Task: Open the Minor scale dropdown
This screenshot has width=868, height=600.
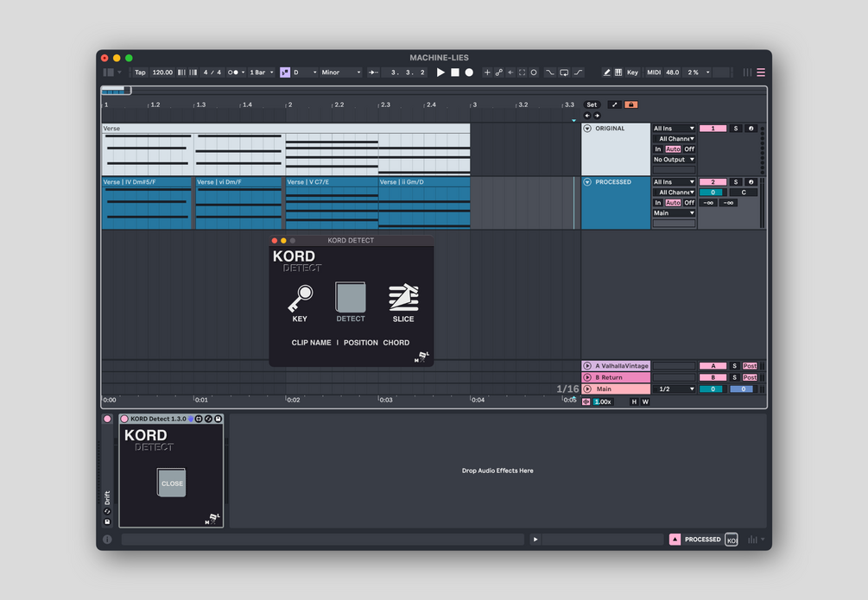Action: 341,73
